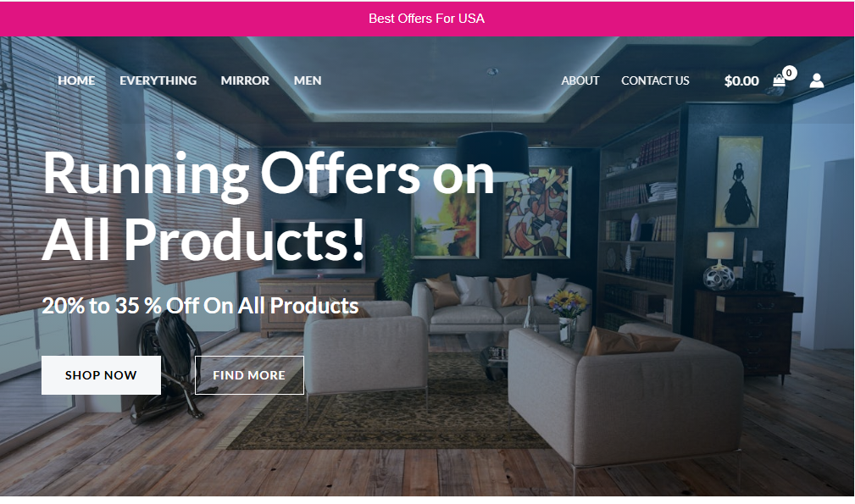Click the cart item count badge

coord(789,73)
